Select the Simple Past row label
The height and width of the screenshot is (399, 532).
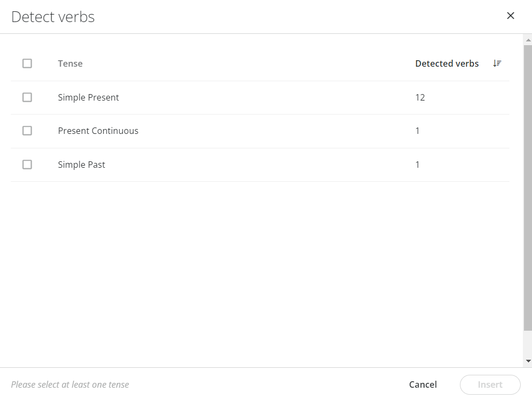point(81,165)
